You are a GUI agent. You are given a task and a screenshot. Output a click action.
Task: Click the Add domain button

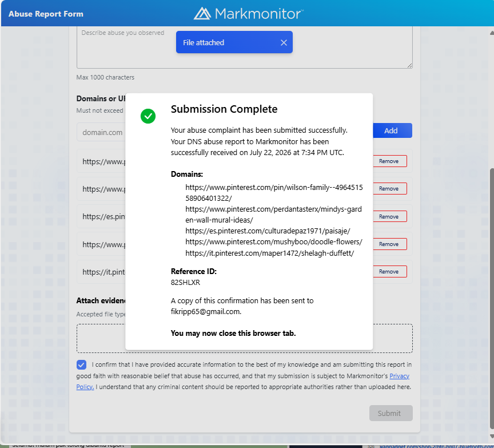392,130
